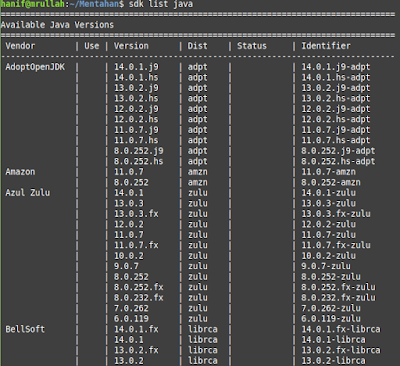
Task: Click identifier "11.0.7-amzn"
Action: pyautogui.click(x=328, y=172)
